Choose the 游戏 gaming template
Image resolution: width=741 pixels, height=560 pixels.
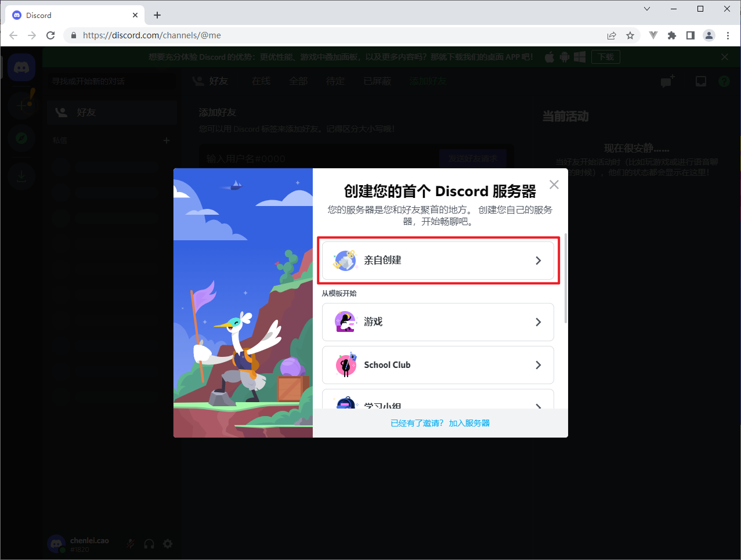click(438, 322)
